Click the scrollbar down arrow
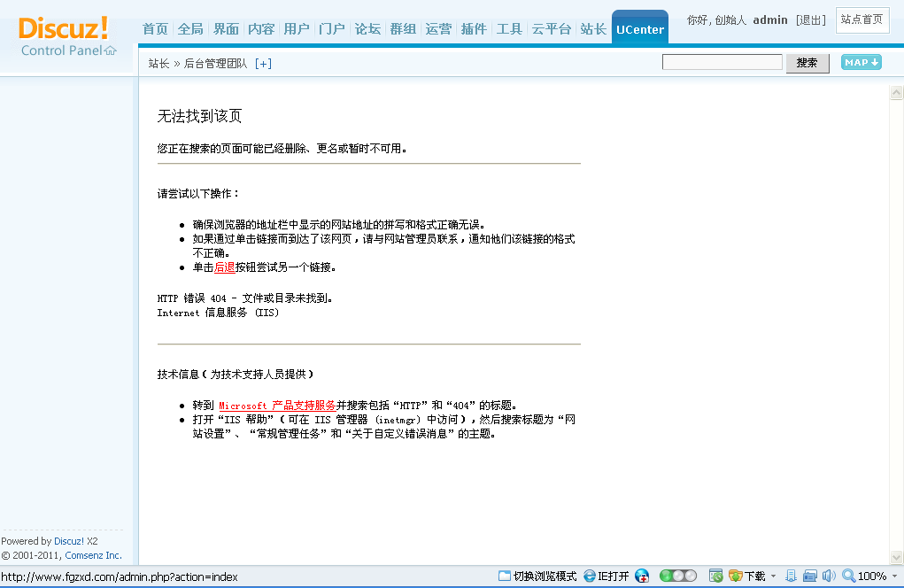The height and width of the screenshot is (588, 904). (x=897, y=557)
